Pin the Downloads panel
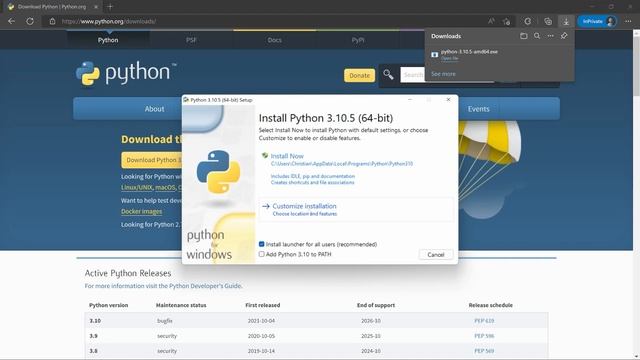 pyautogui.click(x=564, y=36)
